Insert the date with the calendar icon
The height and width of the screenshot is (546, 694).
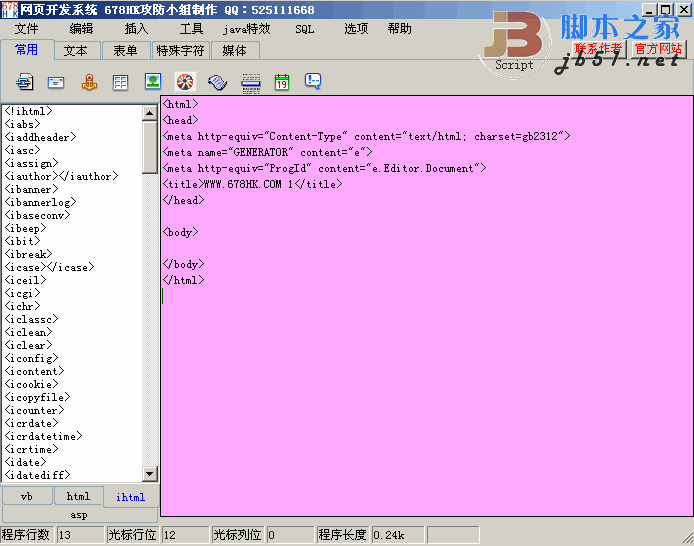pos(282,82)
